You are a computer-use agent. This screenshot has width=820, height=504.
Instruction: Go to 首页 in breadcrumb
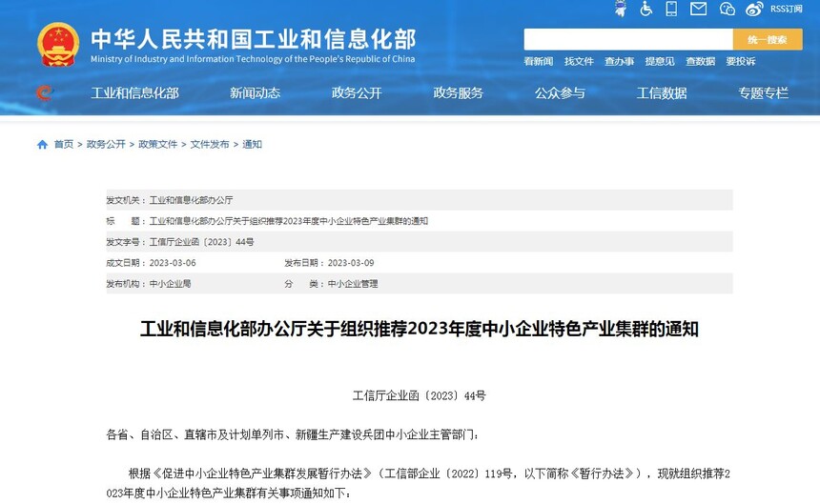click(64, 145)
